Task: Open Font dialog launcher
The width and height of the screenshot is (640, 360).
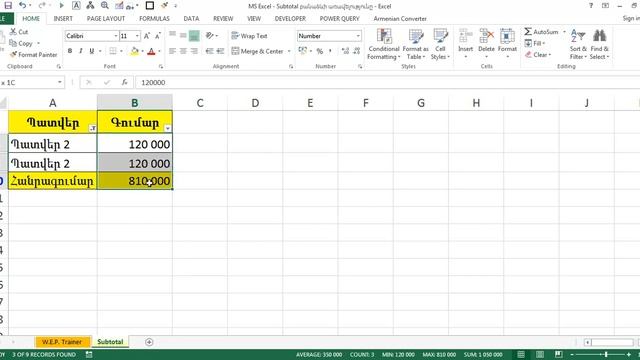Action: click(x=161, y=66)
